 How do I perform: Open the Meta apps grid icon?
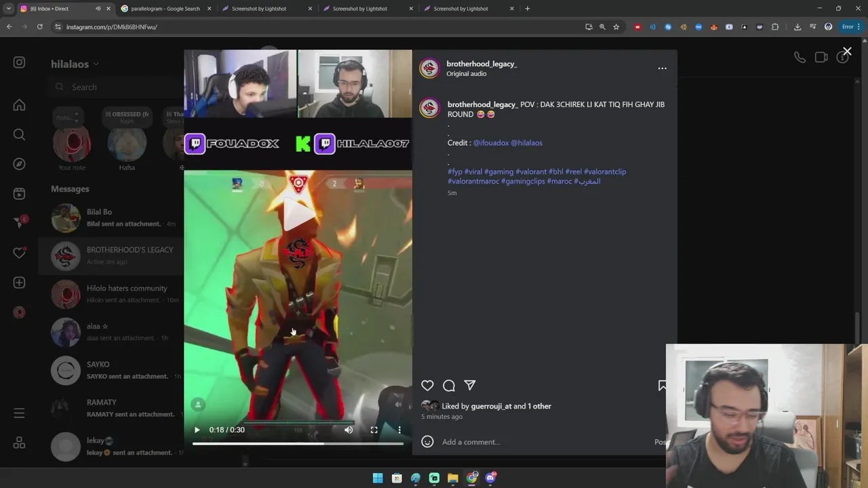[x=19, y=443]
